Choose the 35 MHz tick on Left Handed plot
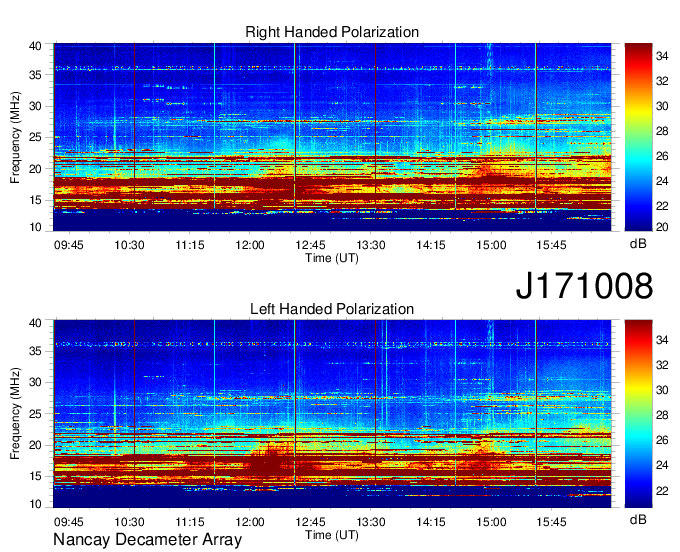The height and width of the screenshot is (552, 680). pyautogui.click(x=35, y=351)
